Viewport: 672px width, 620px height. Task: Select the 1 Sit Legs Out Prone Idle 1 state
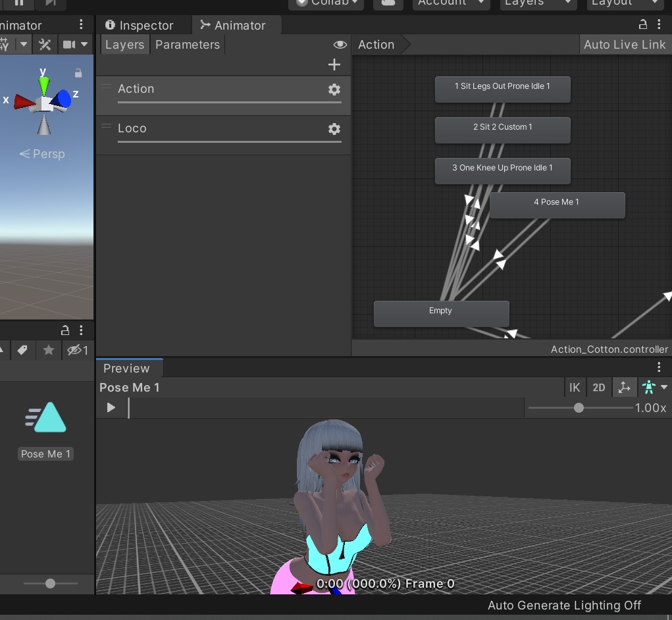[502, 89]
